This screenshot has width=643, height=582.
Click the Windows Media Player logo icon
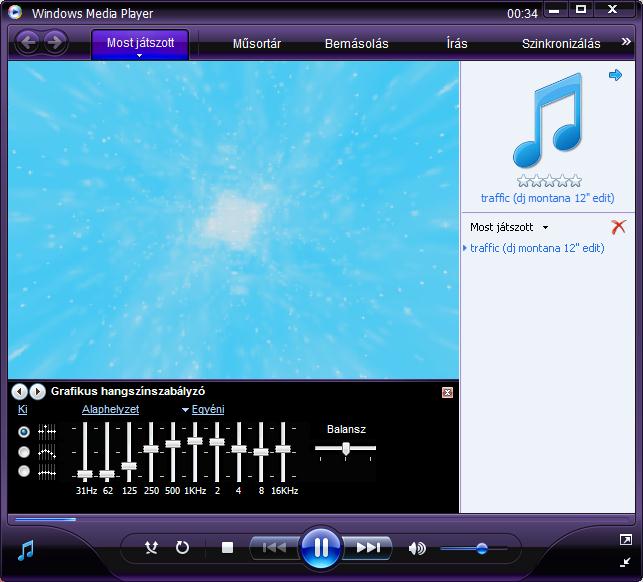[x=15, y=12]
